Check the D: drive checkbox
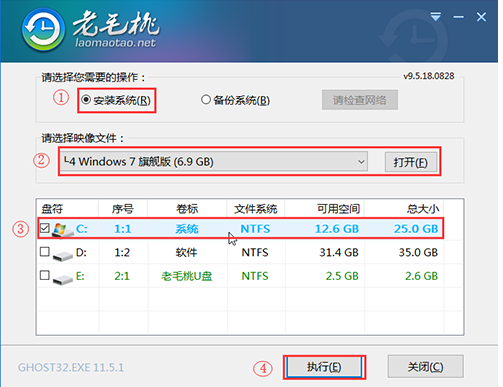Viewport: 503px width, 387px height. click(x=45, y=252)
